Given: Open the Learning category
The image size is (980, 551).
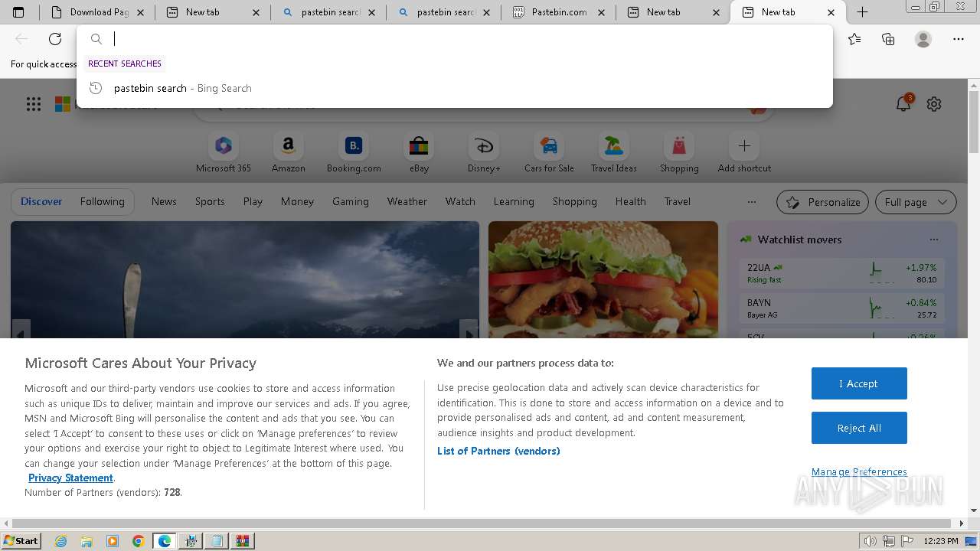Looking at the screenshot, I should [x=514, y=201].
